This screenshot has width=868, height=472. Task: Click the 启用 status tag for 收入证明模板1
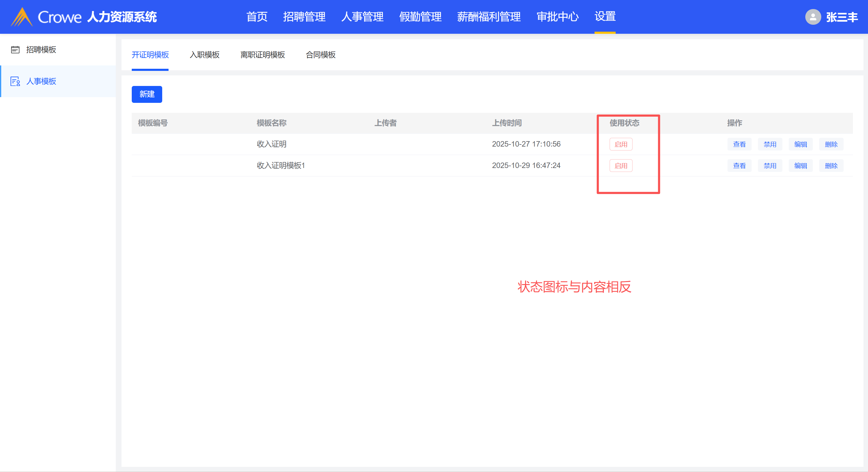click(x=621, y=166)
